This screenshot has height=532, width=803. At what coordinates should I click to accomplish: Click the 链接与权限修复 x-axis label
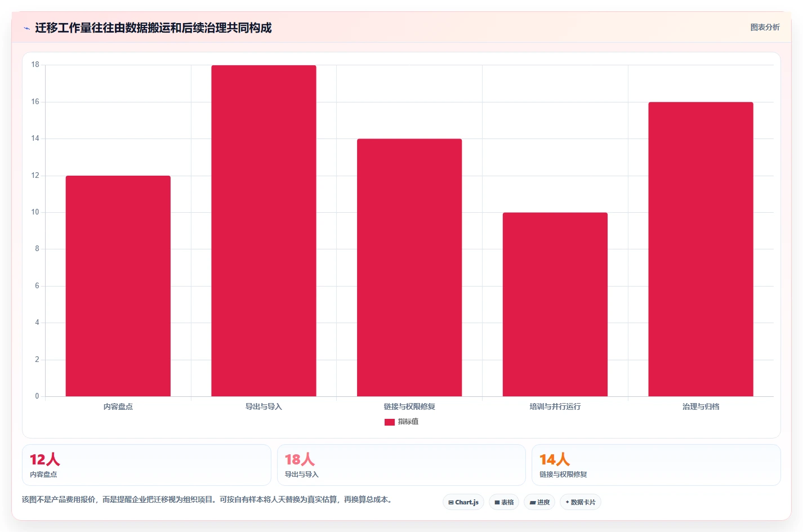[x=409, y=406]
